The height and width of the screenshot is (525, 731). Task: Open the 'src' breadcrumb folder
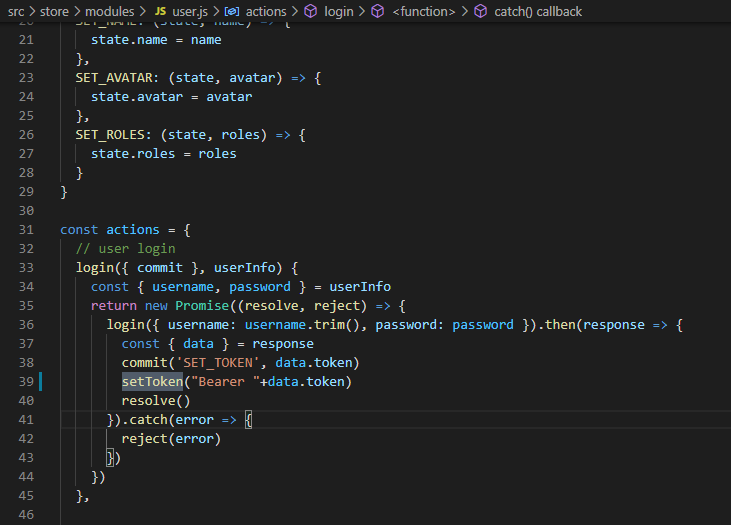(16, 11)
